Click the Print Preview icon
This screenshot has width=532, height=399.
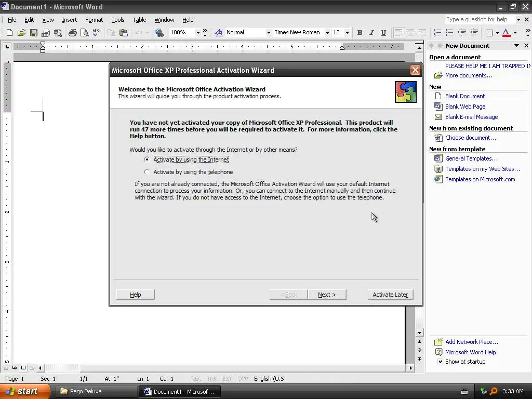(85, 33)
